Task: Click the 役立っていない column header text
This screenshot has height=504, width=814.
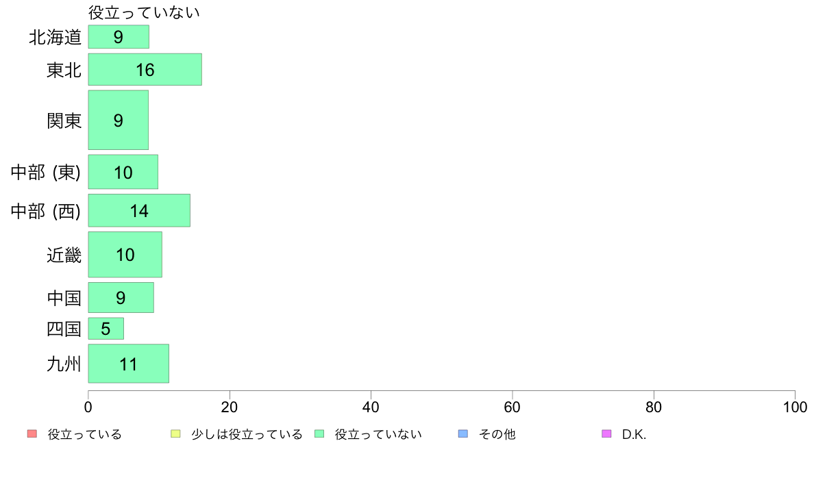Action: pyautogui.click(x=144, y=12)
